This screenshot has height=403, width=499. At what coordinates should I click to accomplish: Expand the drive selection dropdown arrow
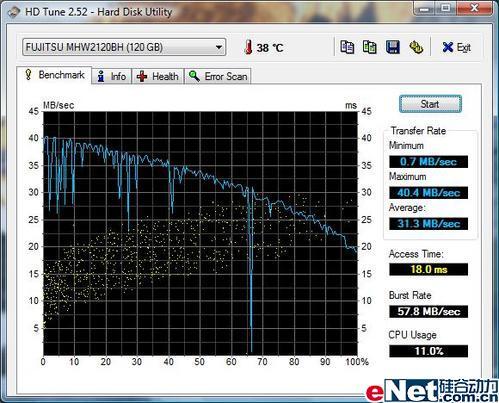pyautogui.click(x=219, y=47)
